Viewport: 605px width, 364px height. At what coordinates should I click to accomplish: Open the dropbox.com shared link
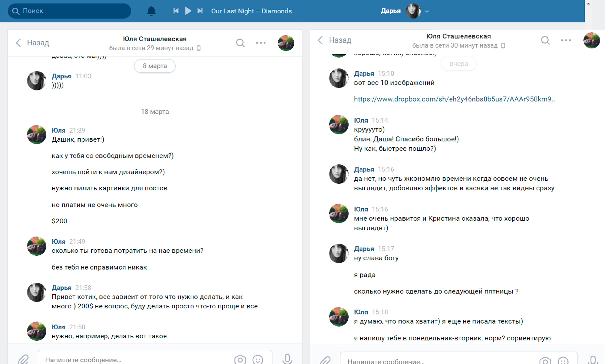(x=454, y=99)
